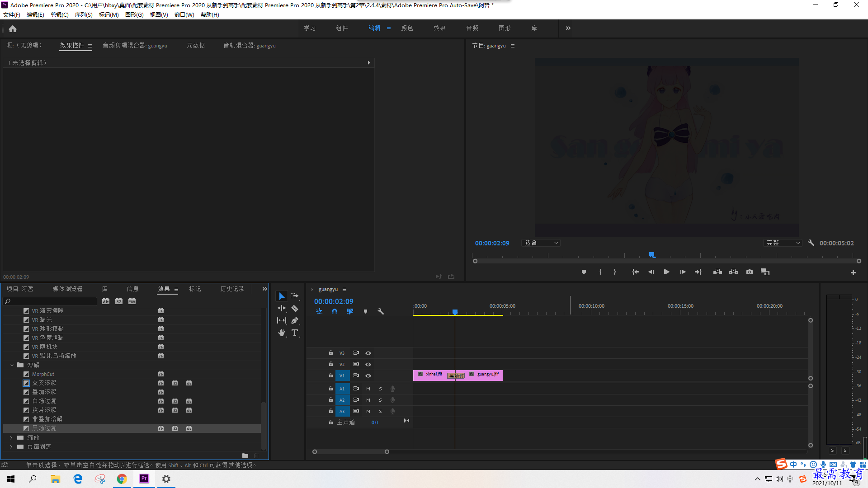Select MorphCut transition
868x488 pixels.
(43, 374)
